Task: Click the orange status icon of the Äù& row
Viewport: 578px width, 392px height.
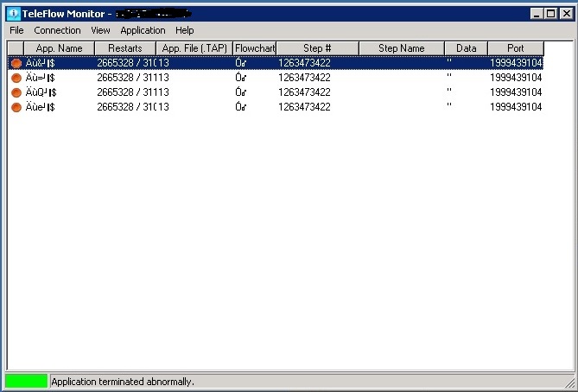Action: [x=16, y=63]
